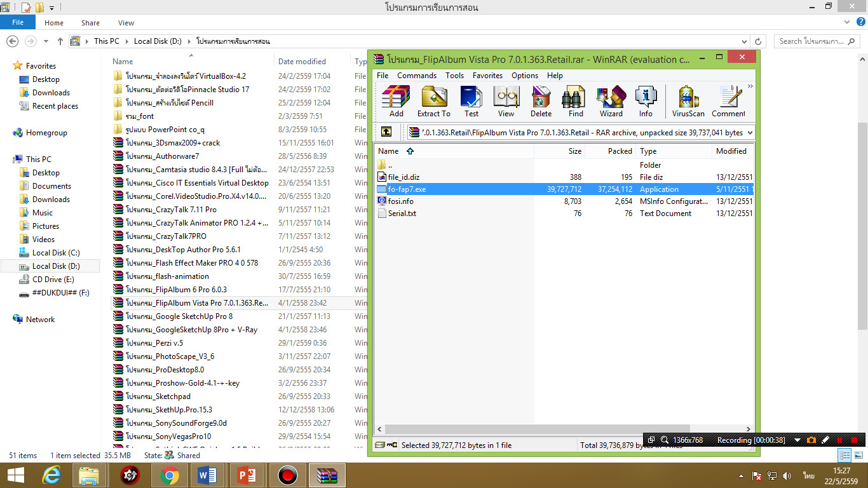This screenshot has width=868, height=488.
Task: Select Homegroup in navigation pane
Action: point(40,133)
